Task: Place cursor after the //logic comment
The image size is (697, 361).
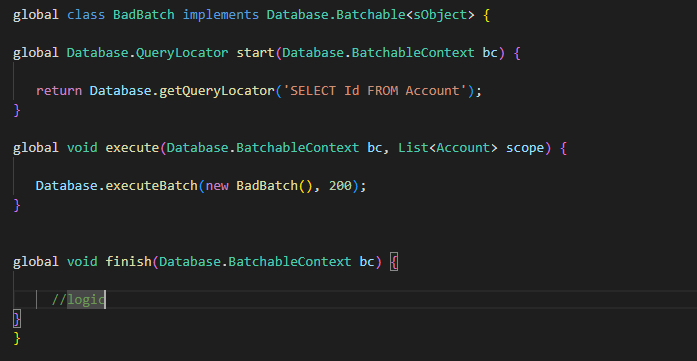Action: [106, 300]
